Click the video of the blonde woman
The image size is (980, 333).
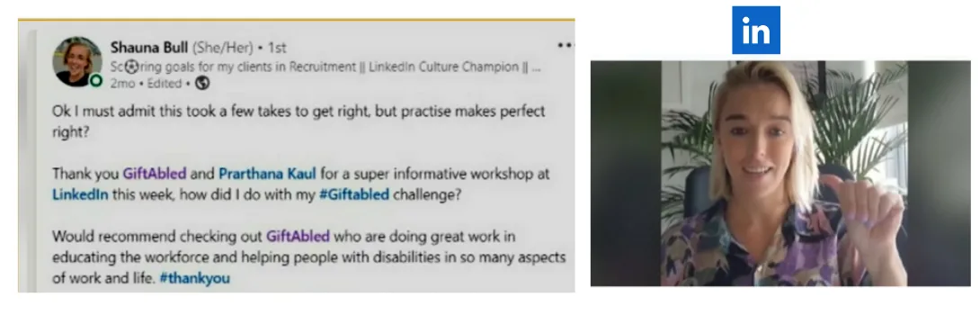click(x=780, y=174)
